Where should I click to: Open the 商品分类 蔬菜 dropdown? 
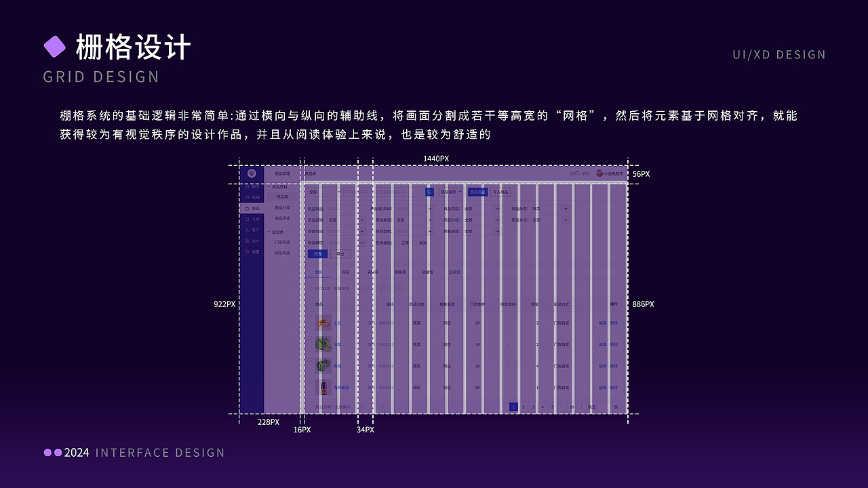550,209
